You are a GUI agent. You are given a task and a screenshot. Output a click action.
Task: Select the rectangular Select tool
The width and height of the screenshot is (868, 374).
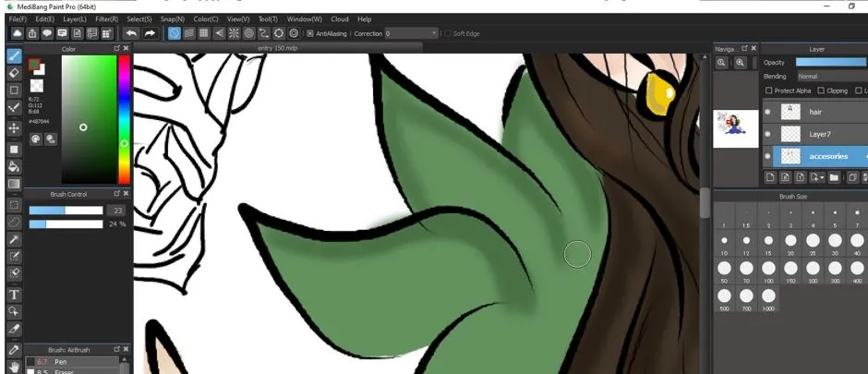click(x=15, y=205)
